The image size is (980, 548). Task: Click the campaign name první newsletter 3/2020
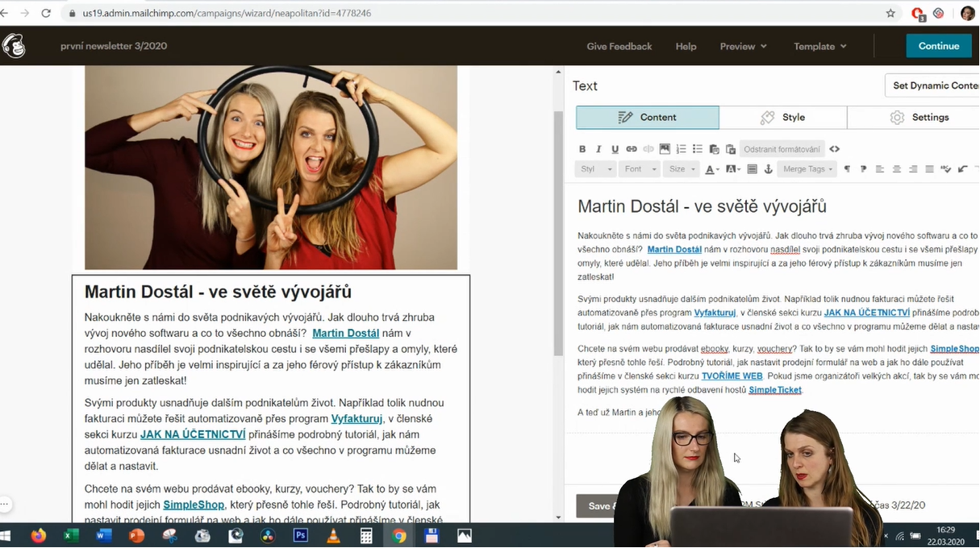[114, 46]
